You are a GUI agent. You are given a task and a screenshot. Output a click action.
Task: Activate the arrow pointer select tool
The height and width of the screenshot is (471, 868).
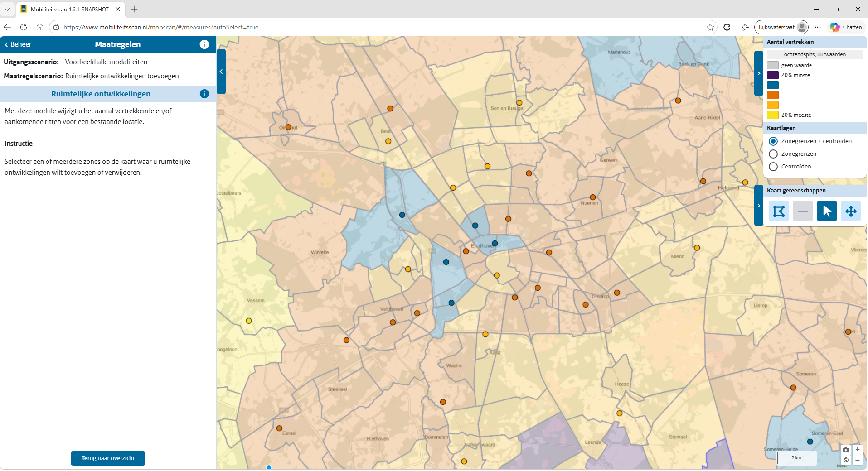(x=827, y=211)
